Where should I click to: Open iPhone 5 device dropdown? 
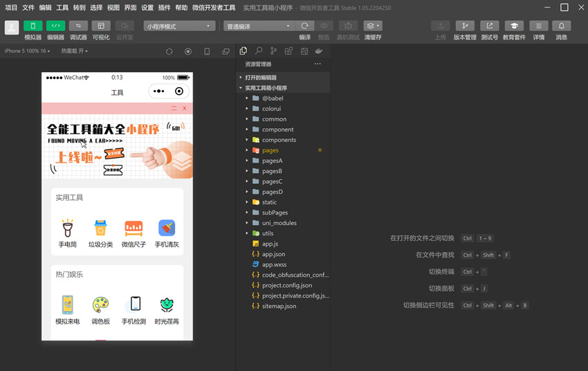tap(27, 51)
